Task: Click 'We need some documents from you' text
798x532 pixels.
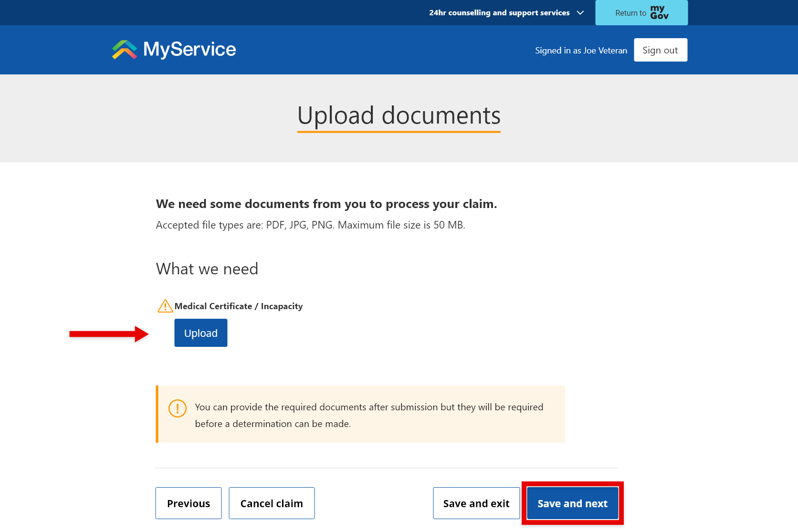Action: [x=326, y=204]
